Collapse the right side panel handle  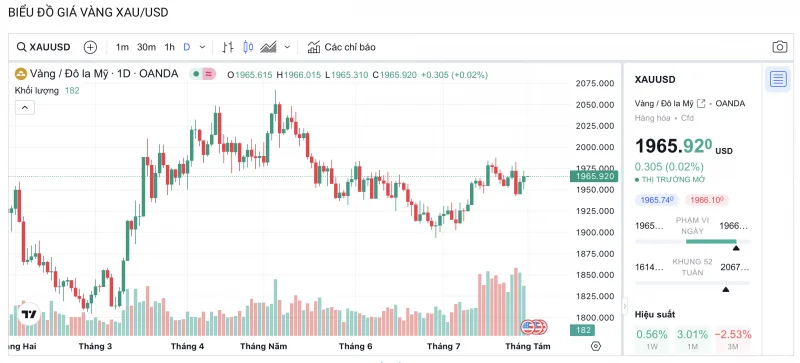pyautogui.click(x=626, y=306)
